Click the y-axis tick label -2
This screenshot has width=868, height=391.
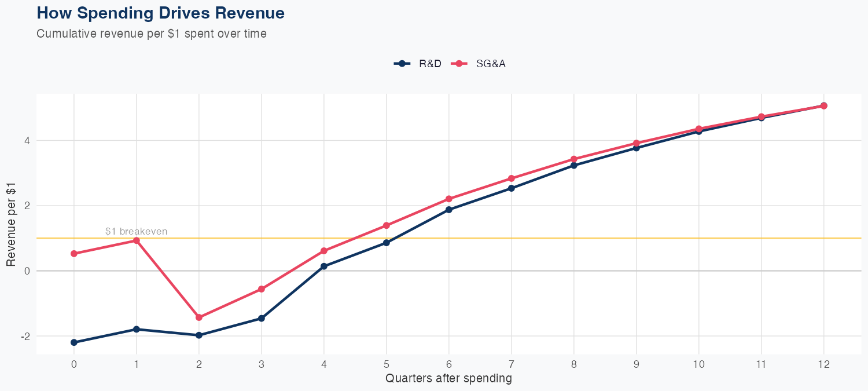pos(27,337)
